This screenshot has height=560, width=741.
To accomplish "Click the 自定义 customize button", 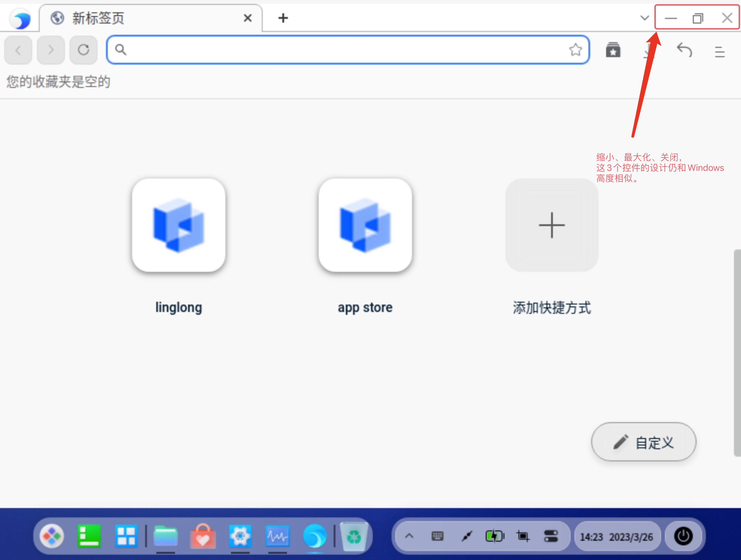I will (644, 442).
